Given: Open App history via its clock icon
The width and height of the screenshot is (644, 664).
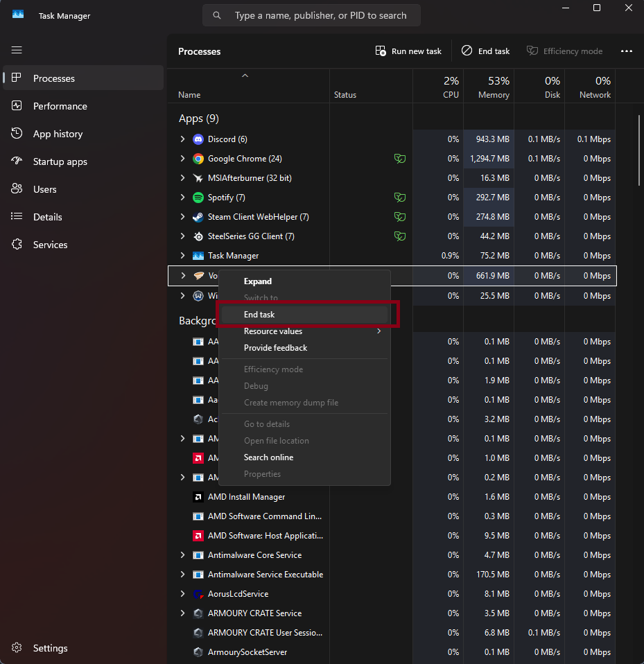Looking at the screenshot, I should pos(17,133).
